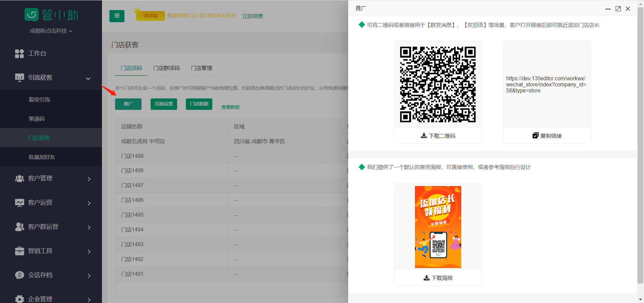This screenshot has width=644, height=303.
Task: Click the 门店1499 store row
Action: pos(231,156)
